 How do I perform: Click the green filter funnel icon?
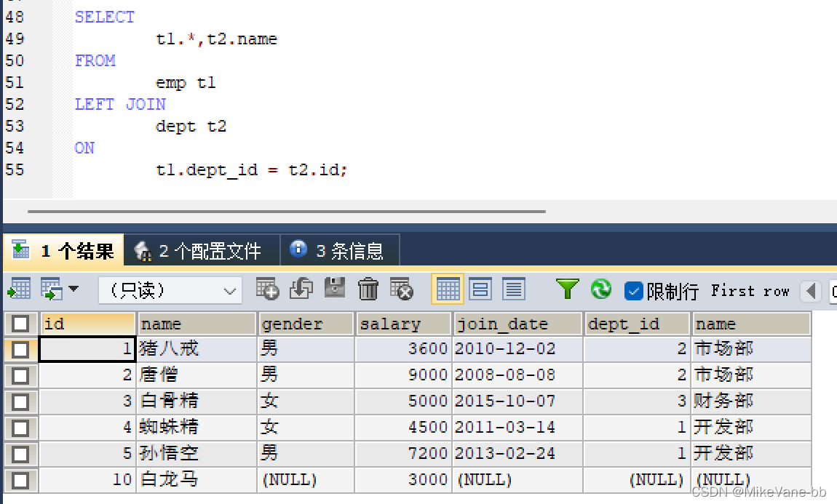click(x=567, y=289)
